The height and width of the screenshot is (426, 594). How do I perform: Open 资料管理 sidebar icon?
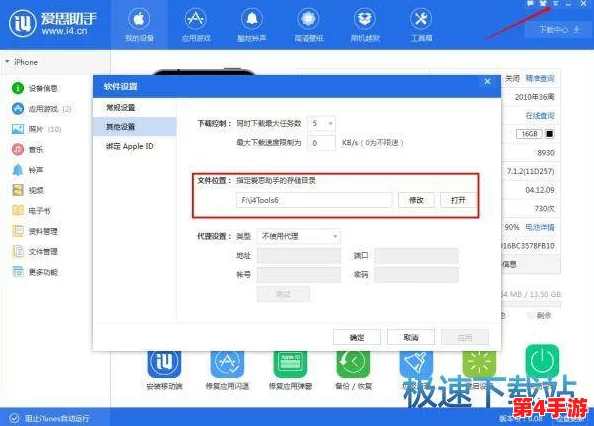(x=17, y=231)
